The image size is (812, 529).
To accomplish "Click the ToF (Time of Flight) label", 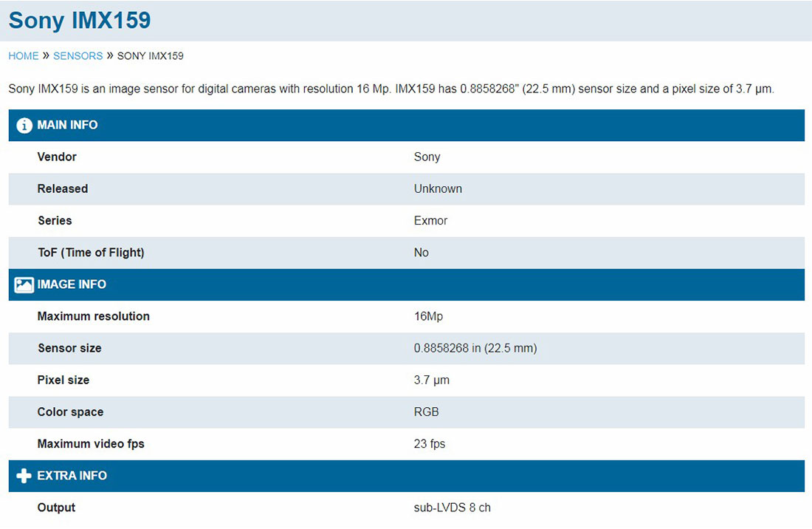I will pos(91,253).
